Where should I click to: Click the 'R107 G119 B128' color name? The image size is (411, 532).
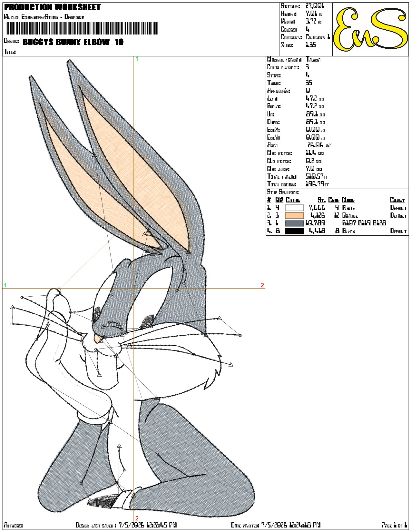pyautogui.click(x=364, y=223)
